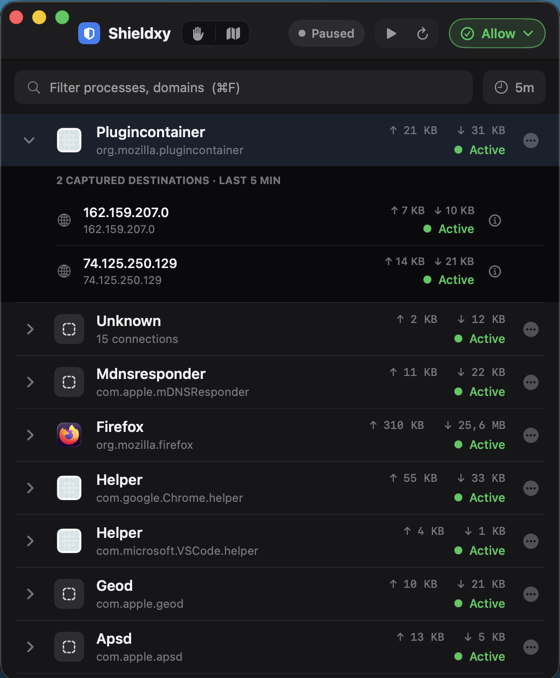Click the 2 CAPTURED DESTINATIONS header
This screenshot has width=560, height=678.
[x=168, y=180]
